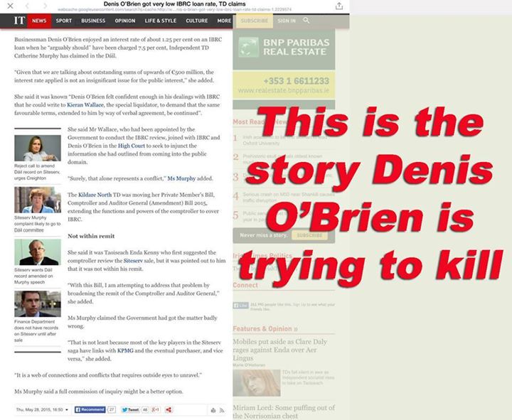The height and width of the screenshot is (420, 512).
Task: Open the Kieran Wallace link
Action: pyautogui.click(x=85, y=104)
